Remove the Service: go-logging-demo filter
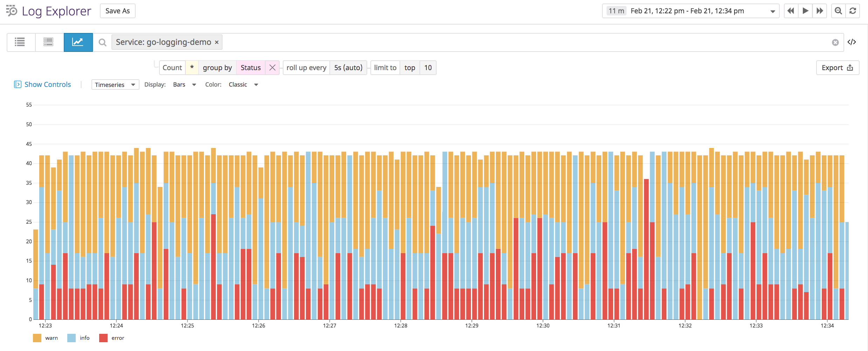This screenshot has height=351, width=868. tap(217, 42)
